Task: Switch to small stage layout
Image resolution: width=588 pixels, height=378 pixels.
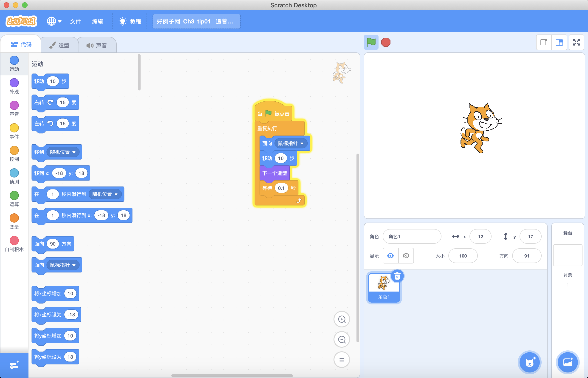Action: pos(544,43)
